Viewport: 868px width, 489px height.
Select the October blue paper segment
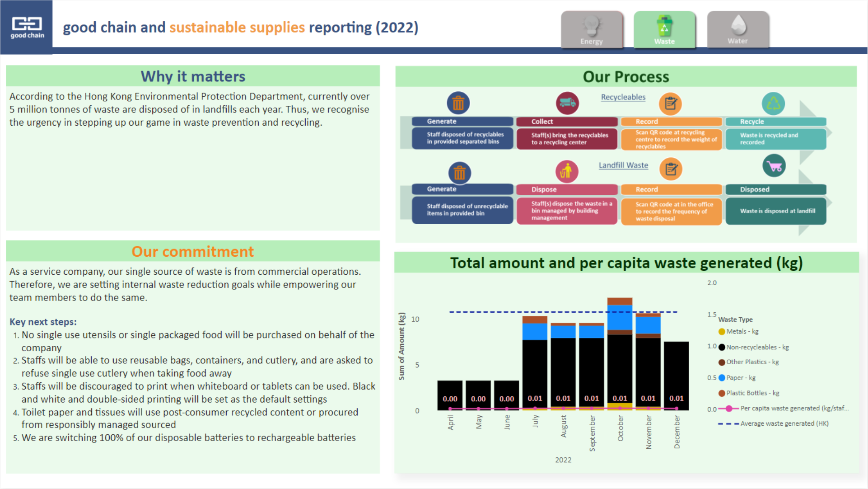click(620, 318)
